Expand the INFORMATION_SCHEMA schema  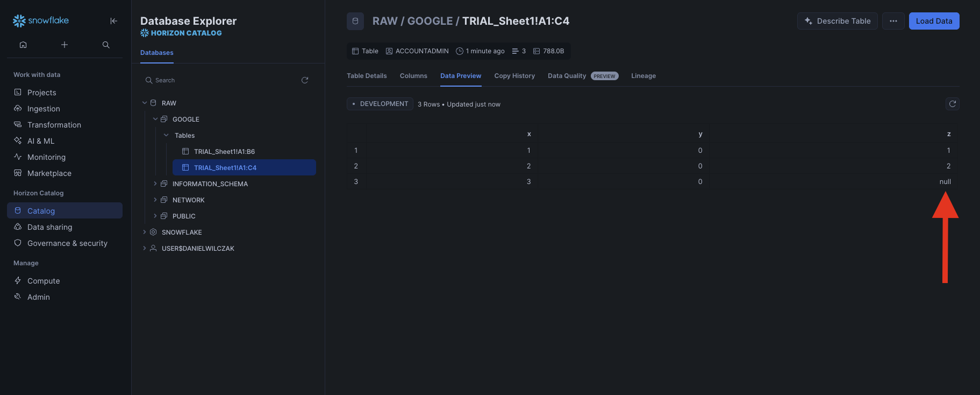(155, 184)
